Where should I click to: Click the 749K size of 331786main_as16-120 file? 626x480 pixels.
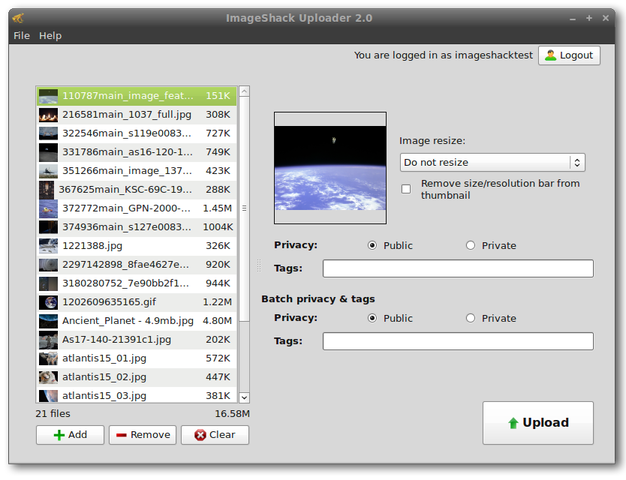click(218, 152)
